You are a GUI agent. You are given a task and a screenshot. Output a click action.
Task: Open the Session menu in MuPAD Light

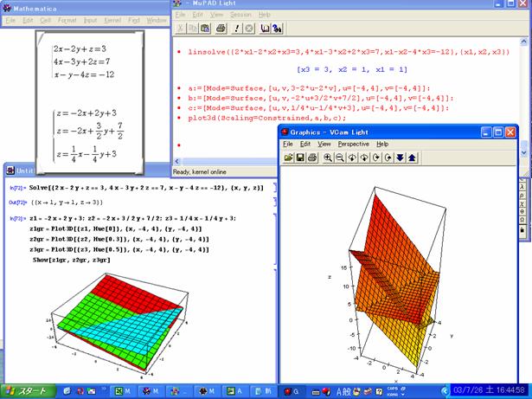[x=239, y=15]
